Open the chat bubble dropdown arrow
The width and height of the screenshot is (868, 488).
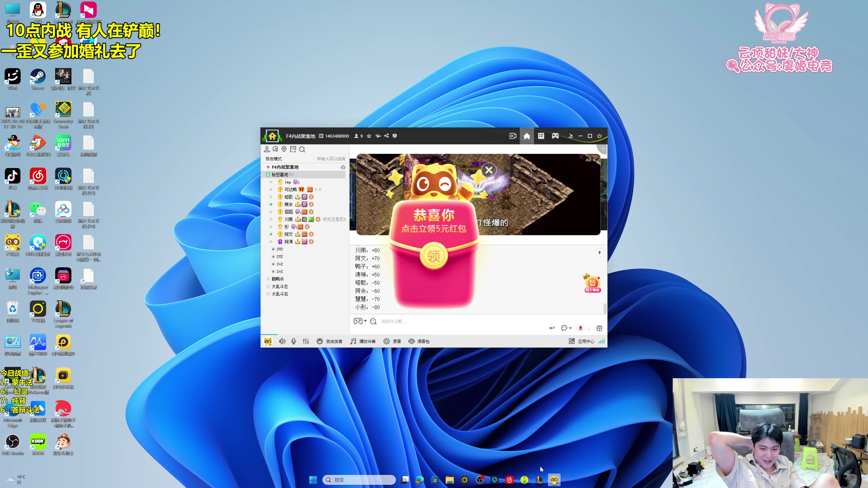click(571, 328)
